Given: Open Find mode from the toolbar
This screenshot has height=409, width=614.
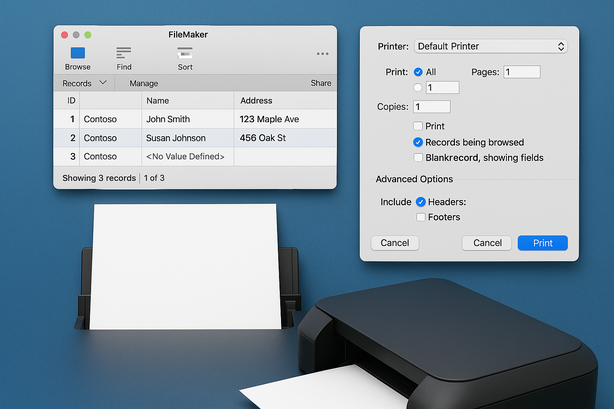Looking at the screenshot, I should [x=124, y=58].
